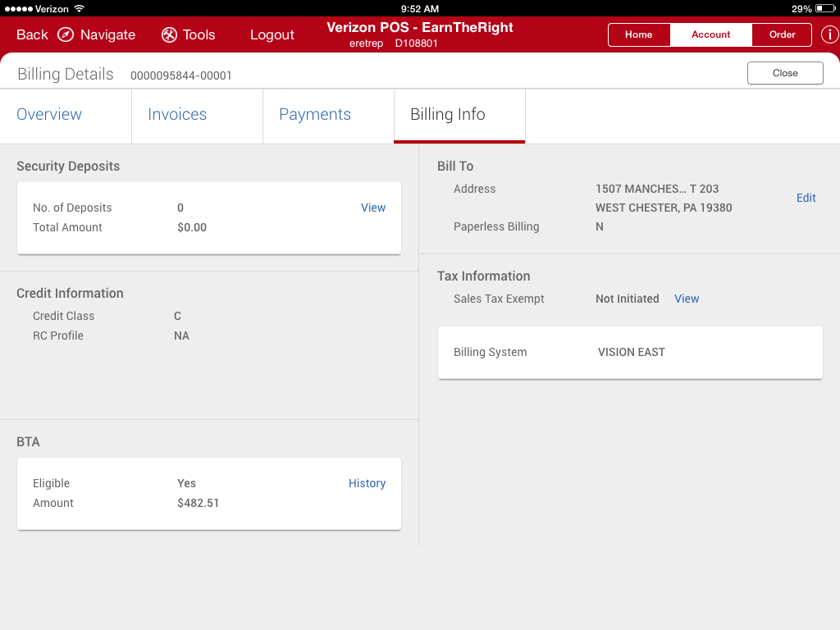Open the Tools wrench icon
The image size is (840, 630).
coord(169,34)
